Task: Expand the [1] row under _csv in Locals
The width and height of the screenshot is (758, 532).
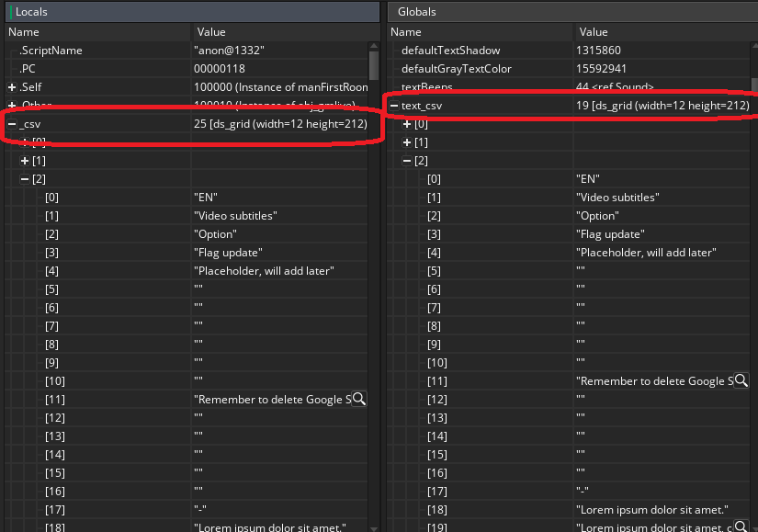Action: tap(25, 161)
